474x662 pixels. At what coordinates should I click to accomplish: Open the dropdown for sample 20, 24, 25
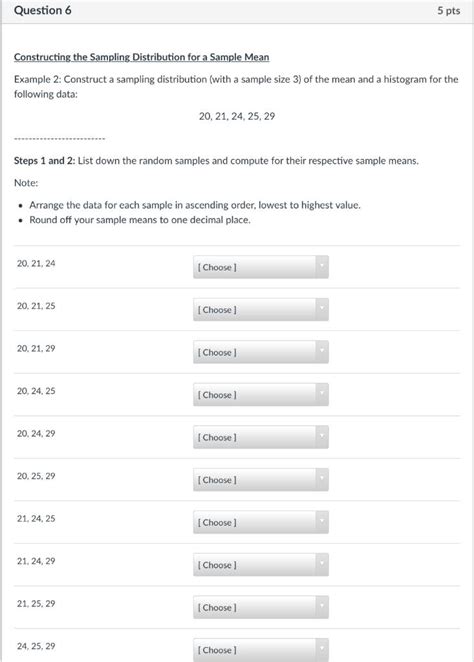click(260, 395)
